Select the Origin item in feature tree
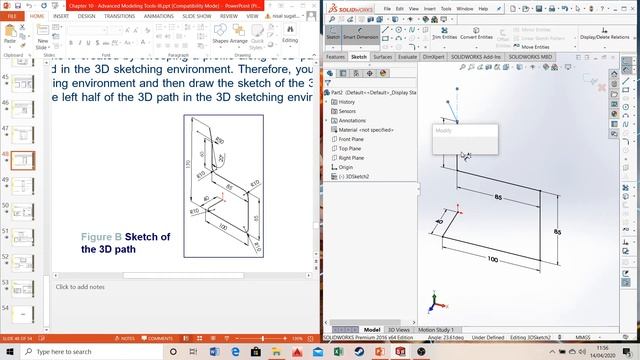The width and height of the screenshot is (640, 360). [345, 167]
